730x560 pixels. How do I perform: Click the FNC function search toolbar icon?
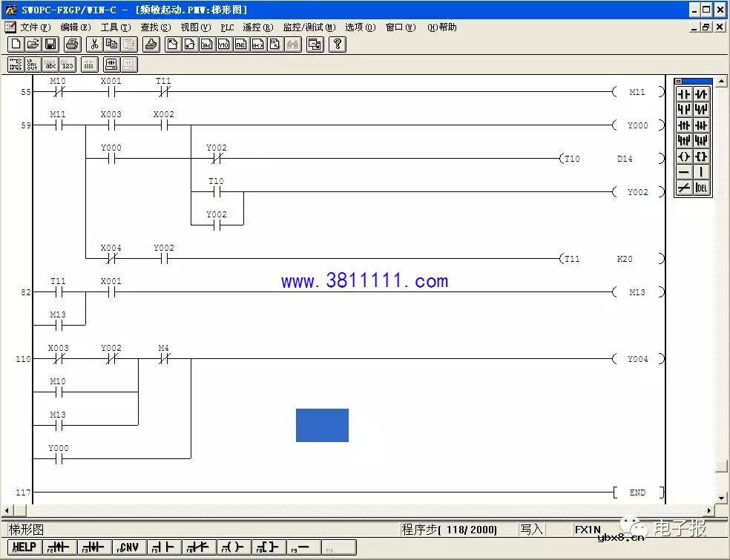[x=239, y=44]
